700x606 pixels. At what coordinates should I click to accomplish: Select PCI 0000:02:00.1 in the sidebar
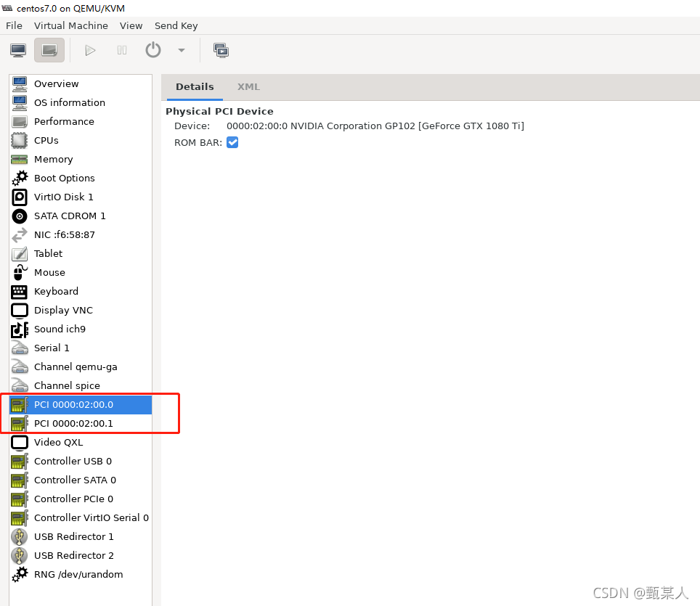point(73,423)
